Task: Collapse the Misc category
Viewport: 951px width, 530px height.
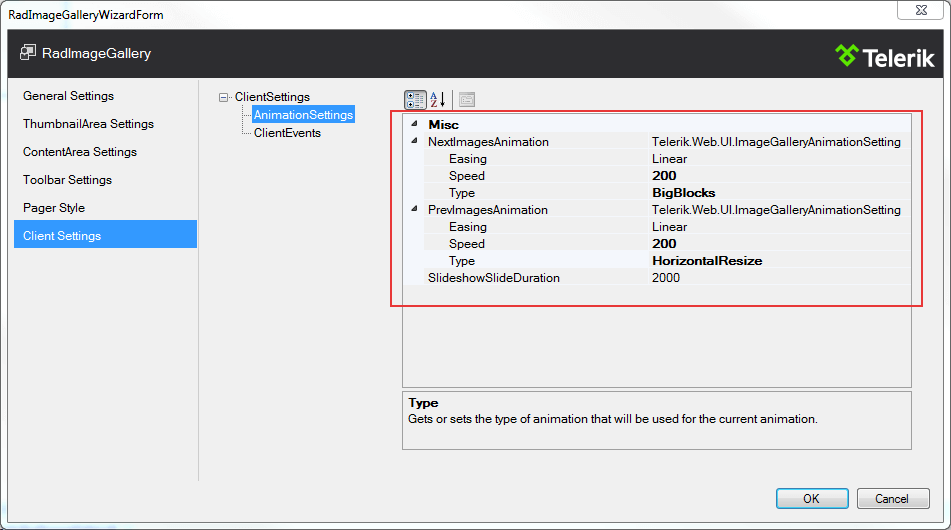Action: click(414, 125)
